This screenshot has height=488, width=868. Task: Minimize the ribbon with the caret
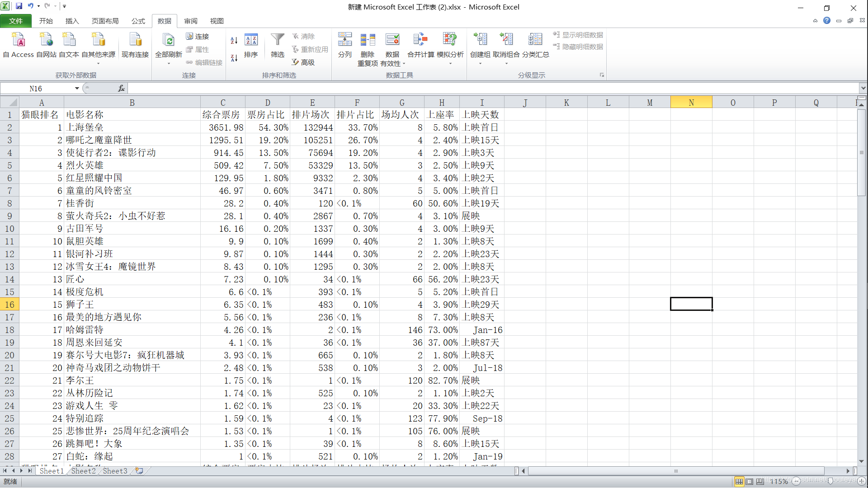coord(815,21)
